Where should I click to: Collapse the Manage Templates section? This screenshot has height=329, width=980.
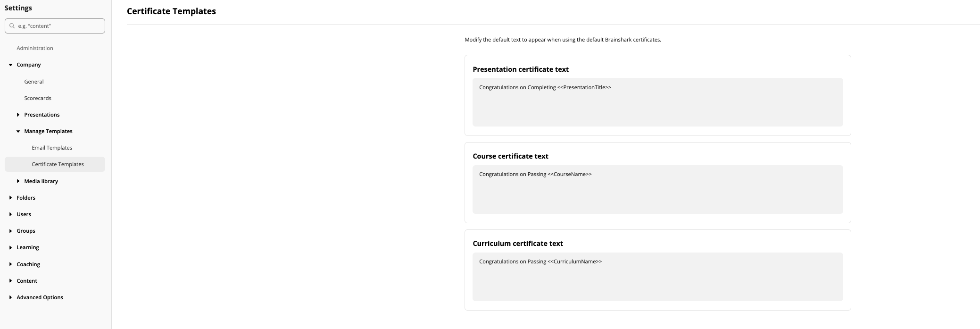pos(18,131)
